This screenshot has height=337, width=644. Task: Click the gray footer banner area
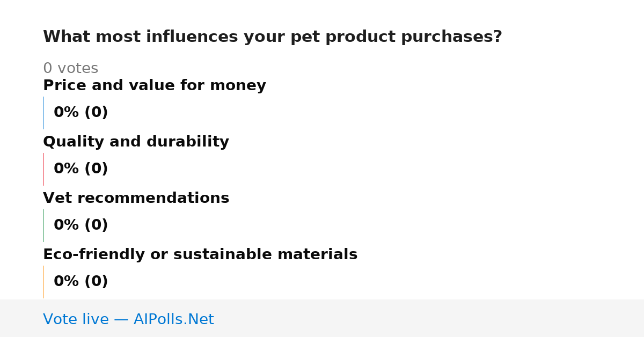tap(322, 318)
